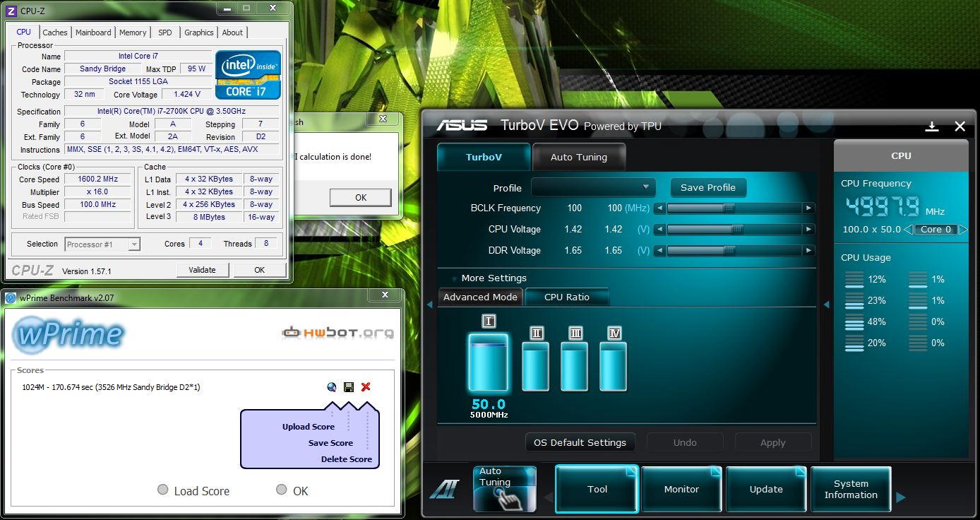
Task: Click the CPU-Z Specification text field
Action: point(172,111)
